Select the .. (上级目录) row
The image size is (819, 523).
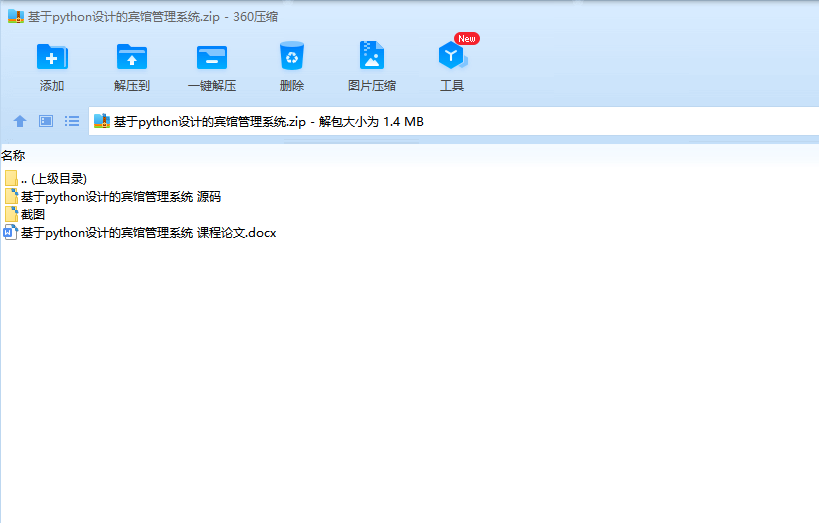54,179
